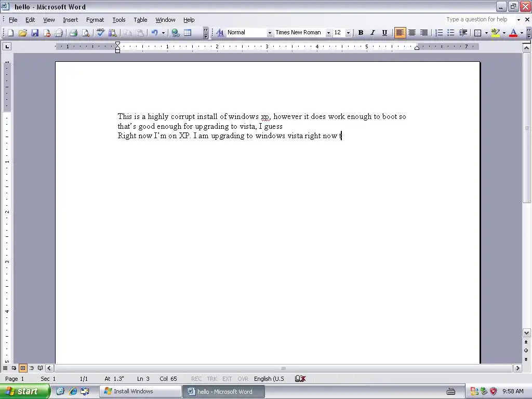Run Spelling and Grammar check
Image resolution: width=532 pixels, height=399 pixels.
pos(100,33)
